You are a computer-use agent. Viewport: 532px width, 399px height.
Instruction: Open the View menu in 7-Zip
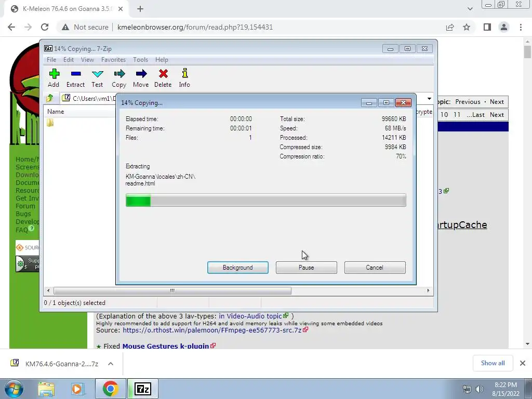[87, 60]
